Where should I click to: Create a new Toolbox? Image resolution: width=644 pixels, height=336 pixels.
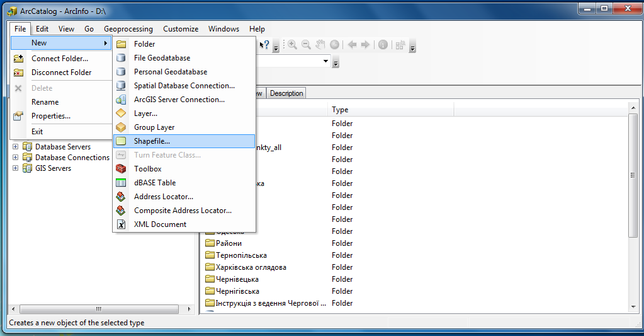pos(184,169)
